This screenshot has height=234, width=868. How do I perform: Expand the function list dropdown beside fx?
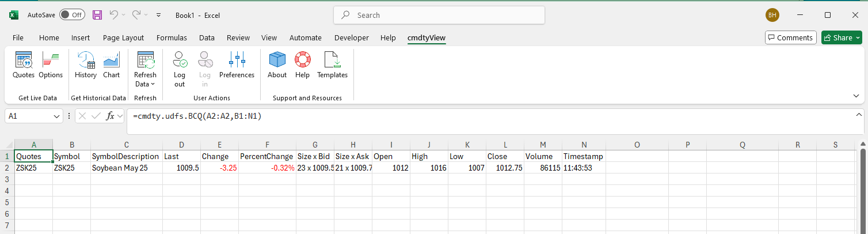120,116
